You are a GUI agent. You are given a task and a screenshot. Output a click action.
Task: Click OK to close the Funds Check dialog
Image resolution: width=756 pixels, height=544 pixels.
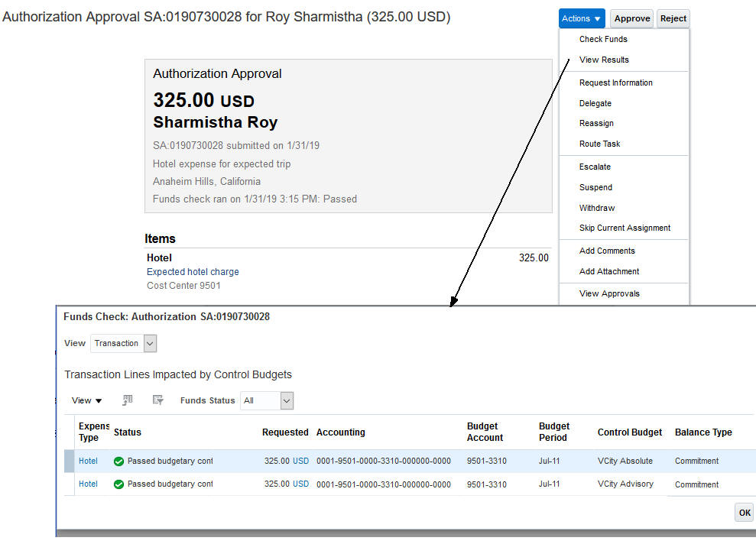coord(745,513)
